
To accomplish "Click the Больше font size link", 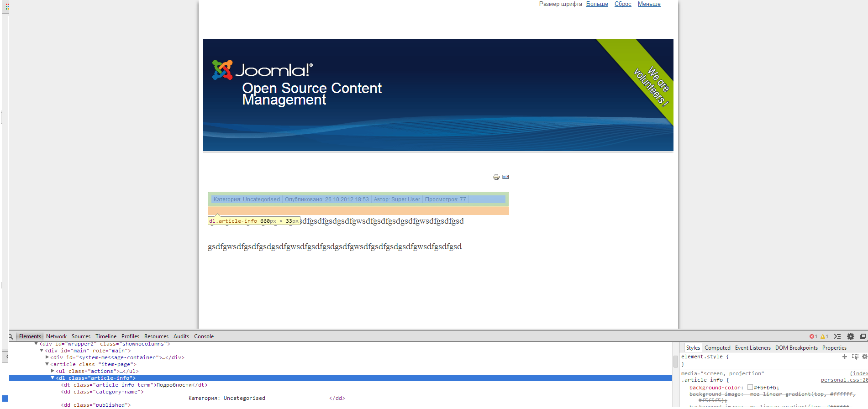I will click(x=597, y=4).
